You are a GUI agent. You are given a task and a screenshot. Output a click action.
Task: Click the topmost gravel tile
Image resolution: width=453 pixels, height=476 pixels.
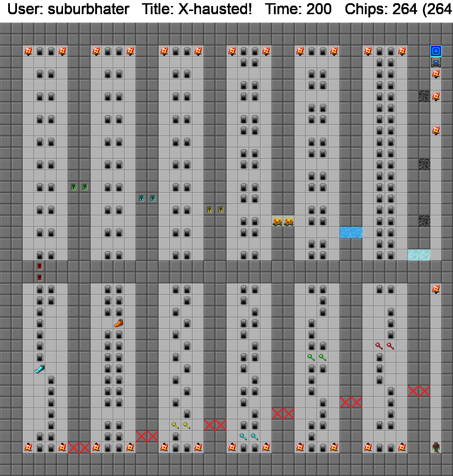click(425, 96)
